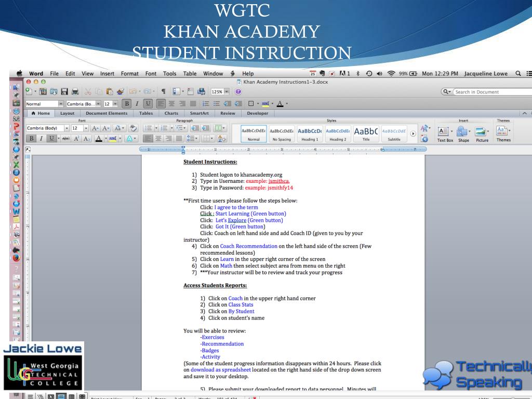This screenshot has width=532, height=399.
Task: Open the Change Styles icon beside style gallery
Action: point(424,128)
